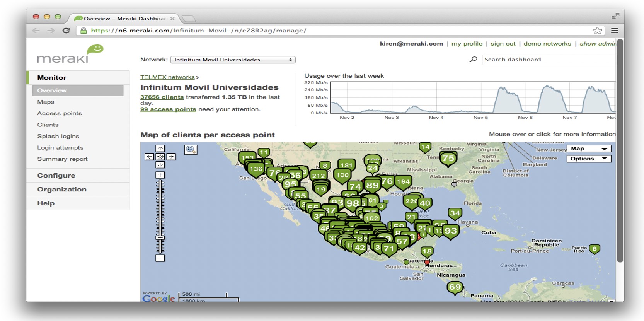Click the map pan down arrow

coord(160,165)
